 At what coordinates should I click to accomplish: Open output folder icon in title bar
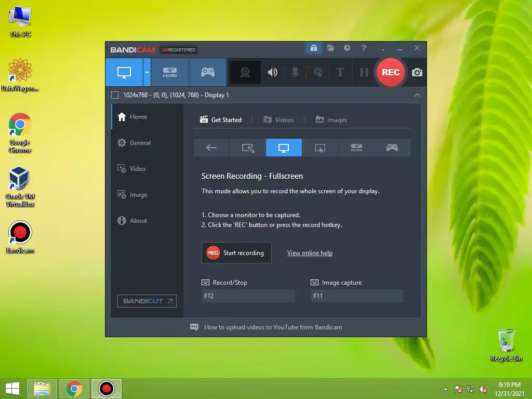click(x=330, y=48)
